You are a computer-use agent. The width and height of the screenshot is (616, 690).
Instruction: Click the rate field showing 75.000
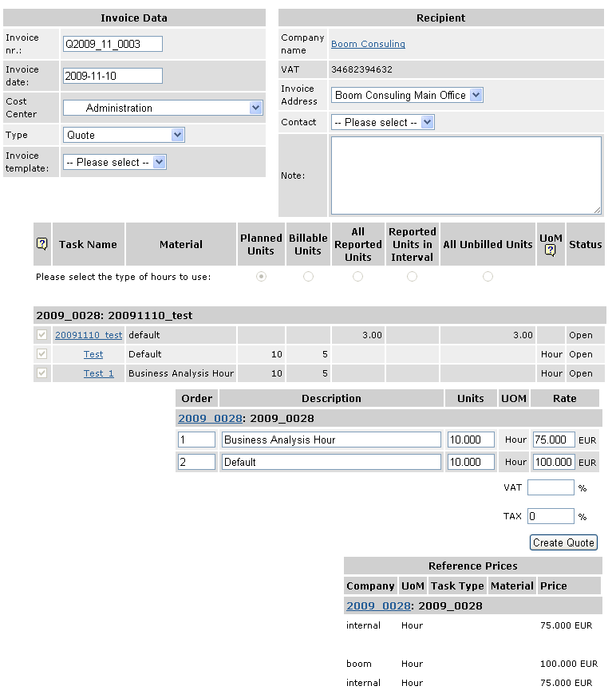(x=554, y=440)
